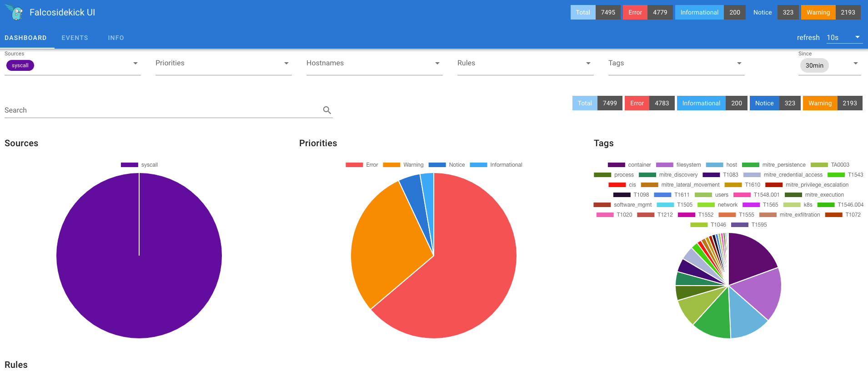
Task: Toggle the mitre_credential_access legend item
Action: [x=783, y=175]
